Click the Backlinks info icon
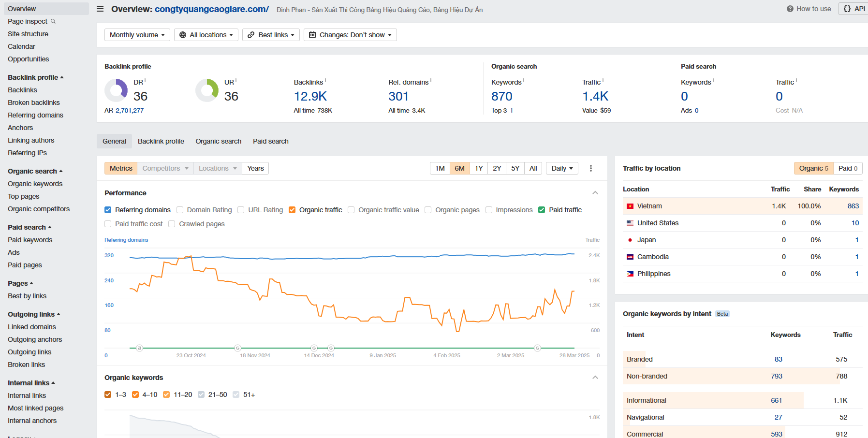This screenshot has height=438, width=868. [x=325, y=80]
